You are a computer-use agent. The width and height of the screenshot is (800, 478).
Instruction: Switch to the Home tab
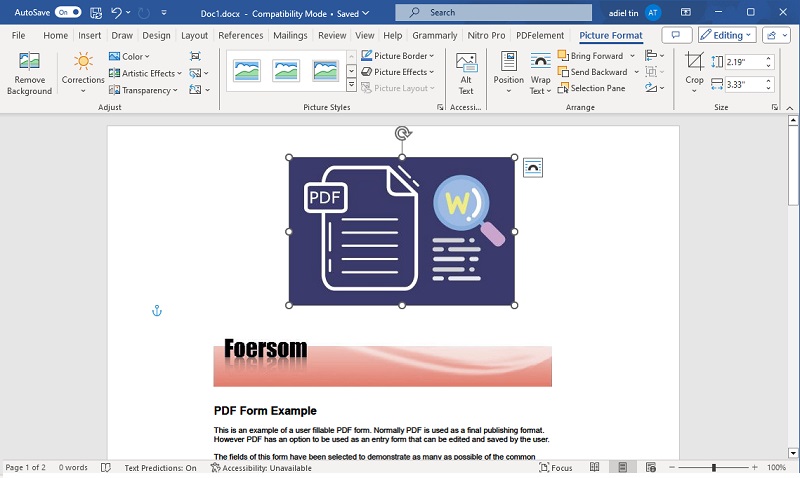56,35
